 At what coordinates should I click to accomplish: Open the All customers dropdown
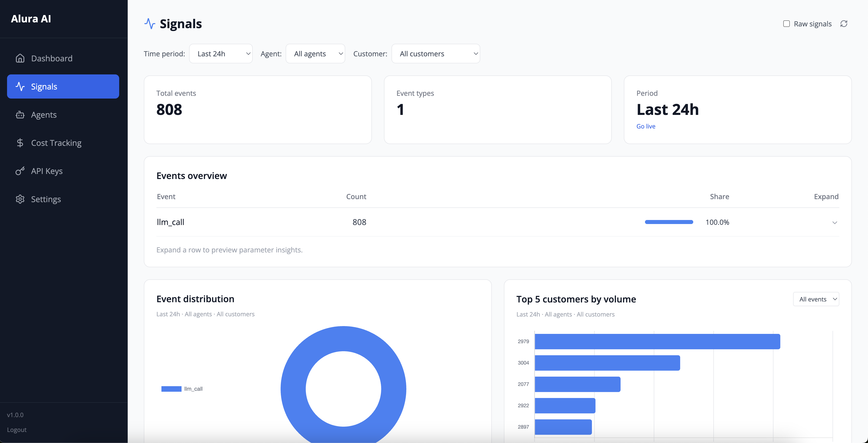(435, 54)
